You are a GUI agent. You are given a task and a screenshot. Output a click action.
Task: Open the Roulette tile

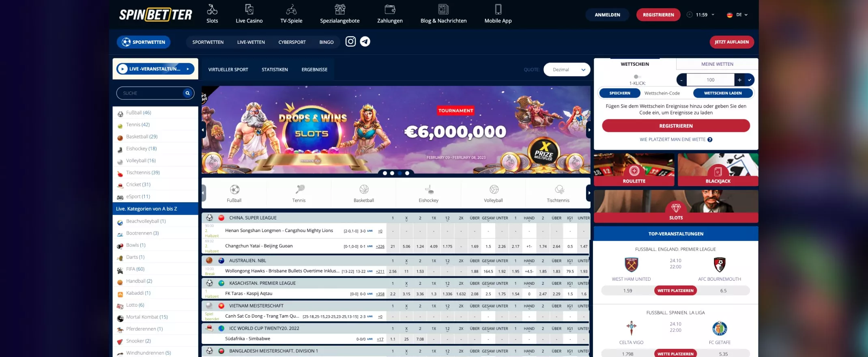634,170
